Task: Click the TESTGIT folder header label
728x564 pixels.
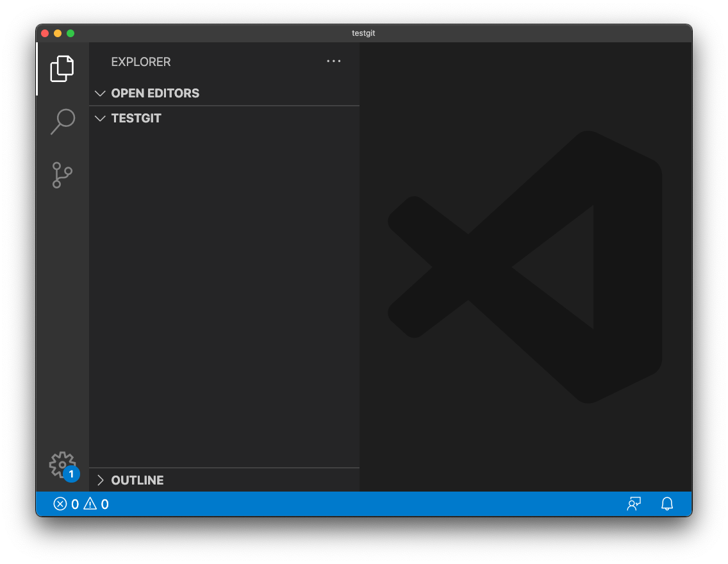Action: pyautogui.click(x=136, y=119)
